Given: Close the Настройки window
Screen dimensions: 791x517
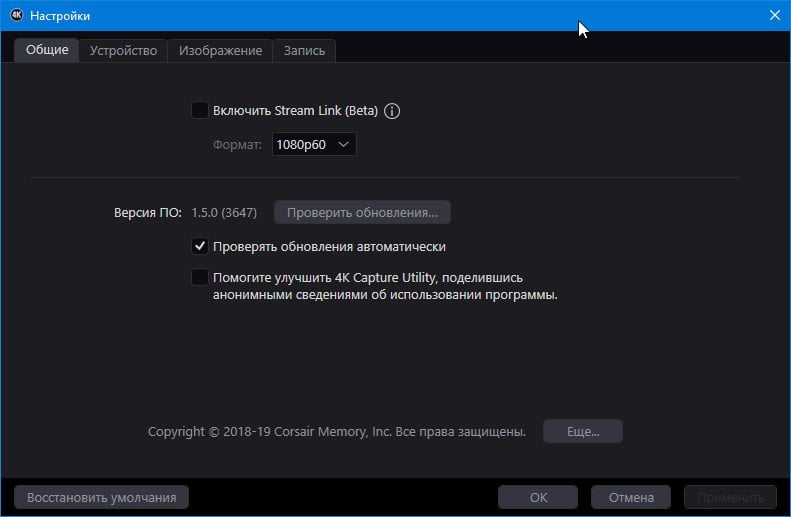Looking at the screenshot, I should (775, 15).
